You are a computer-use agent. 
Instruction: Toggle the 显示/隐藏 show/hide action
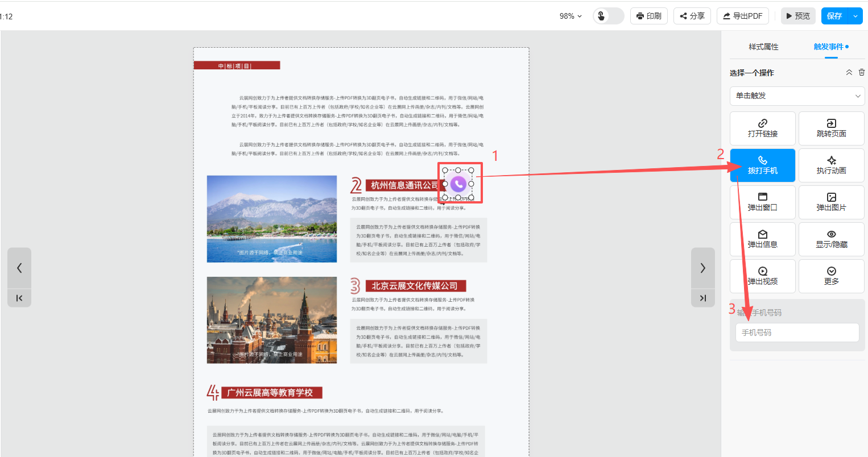coord(831,239)
